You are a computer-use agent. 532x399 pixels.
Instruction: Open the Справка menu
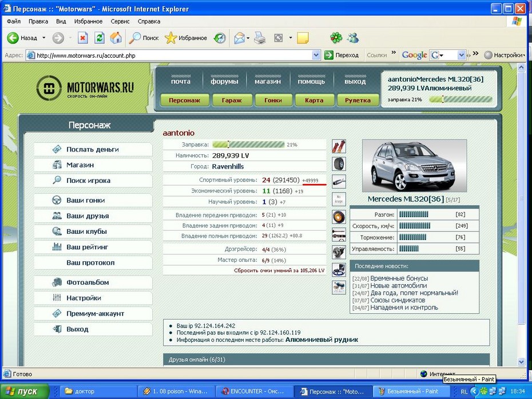click(149, 21)
